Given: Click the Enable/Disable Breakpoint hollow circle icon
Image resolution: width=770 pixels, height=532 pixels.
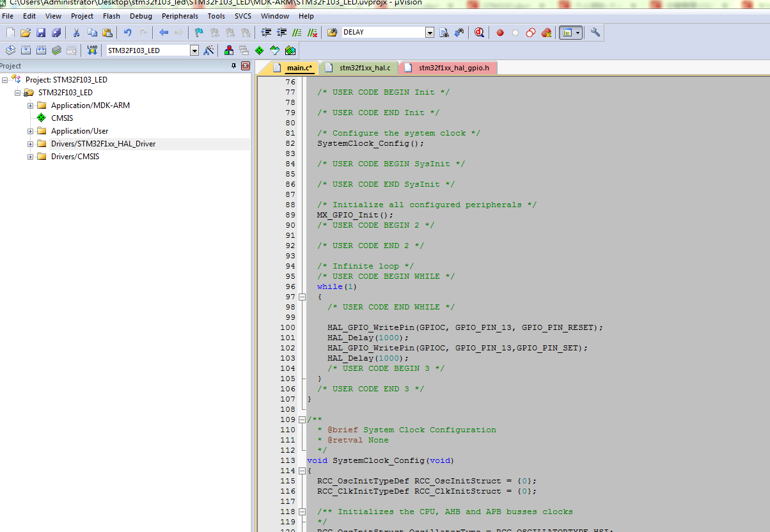Looking at the screenshot, I should tap(515, 33).
